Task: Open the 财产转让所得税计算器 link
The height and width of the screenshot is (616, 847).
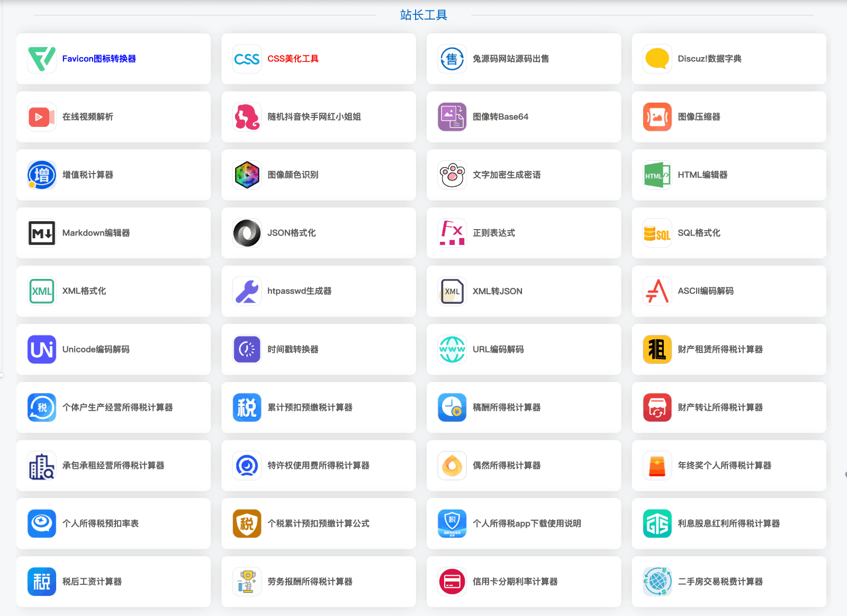Action: tap(720, 407)
